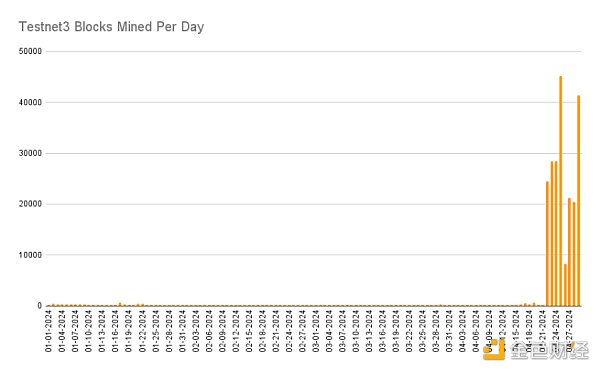
Task: Select the 02-03-2024 date label
Action: (196, 331)
